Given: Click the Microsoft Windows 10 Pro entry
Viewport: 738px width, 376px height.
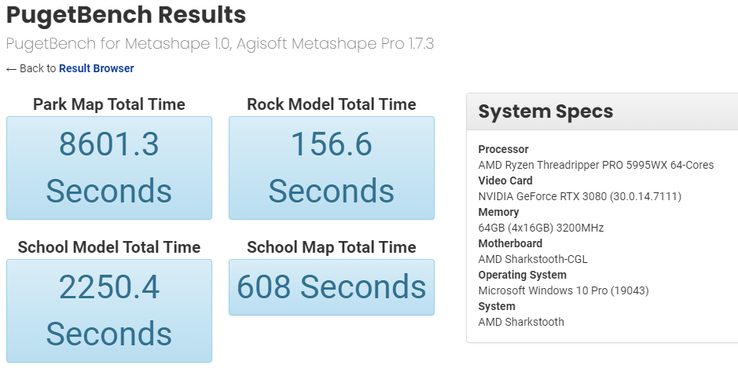Looking at the screenshot, I should 563,291.
